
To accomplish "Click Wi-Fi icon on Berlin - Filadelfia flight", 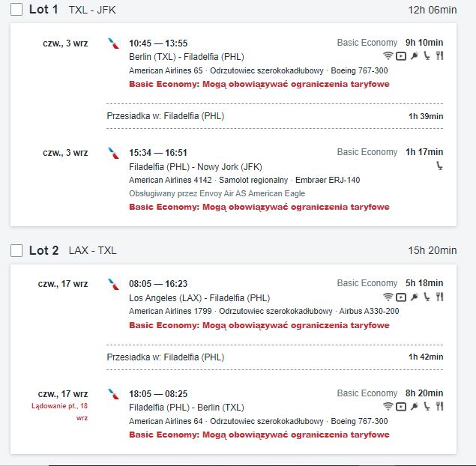I will click(388, 56).
